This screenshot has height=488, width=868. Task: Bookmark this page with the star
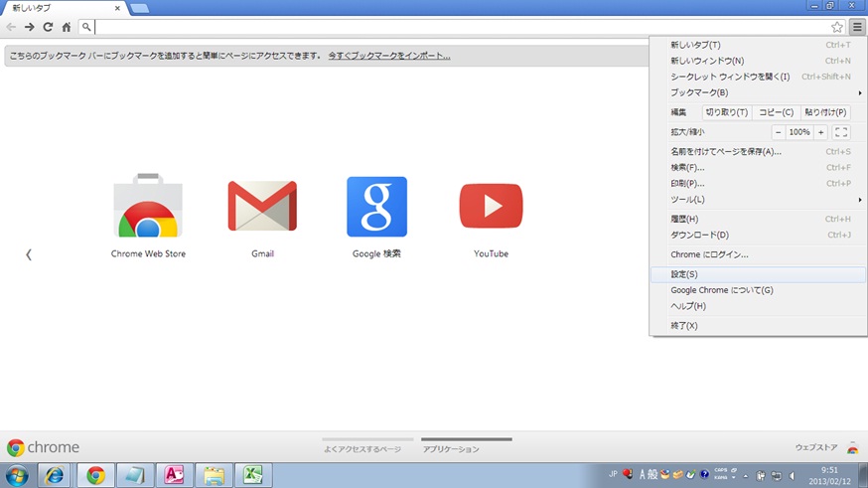(837, 27)
